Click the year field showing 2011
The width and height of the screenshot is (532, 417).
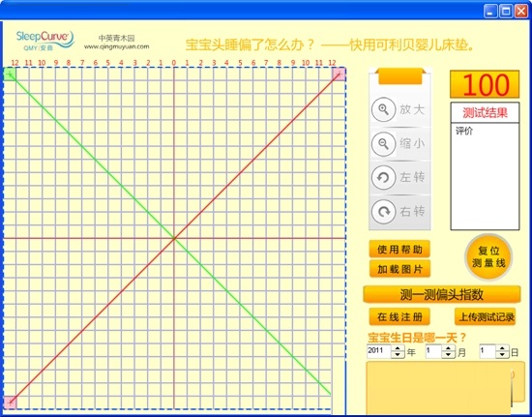tap(379, 351)
